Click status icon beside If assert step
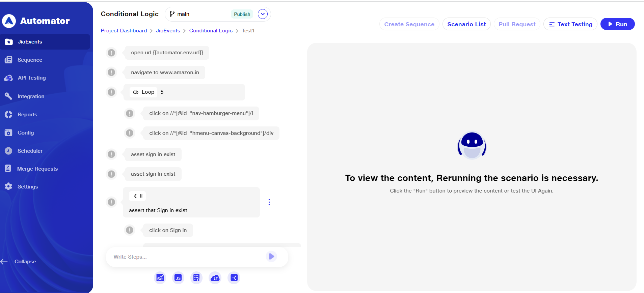 (111, 202)
